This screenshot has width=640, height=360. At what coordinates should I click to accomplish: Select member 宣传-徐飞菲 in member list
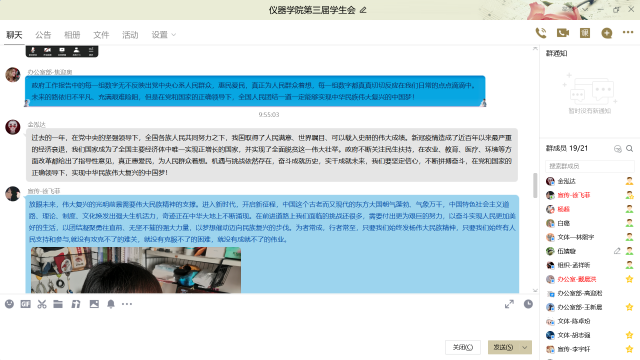coord(589,195)
